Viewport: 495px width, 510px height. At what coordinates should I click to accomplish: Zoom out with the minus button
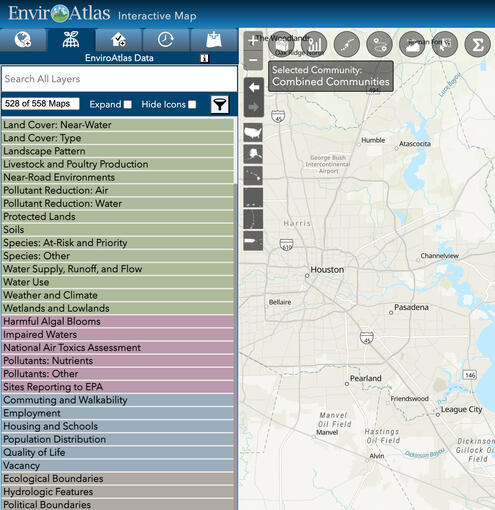(x=253, y=60)
